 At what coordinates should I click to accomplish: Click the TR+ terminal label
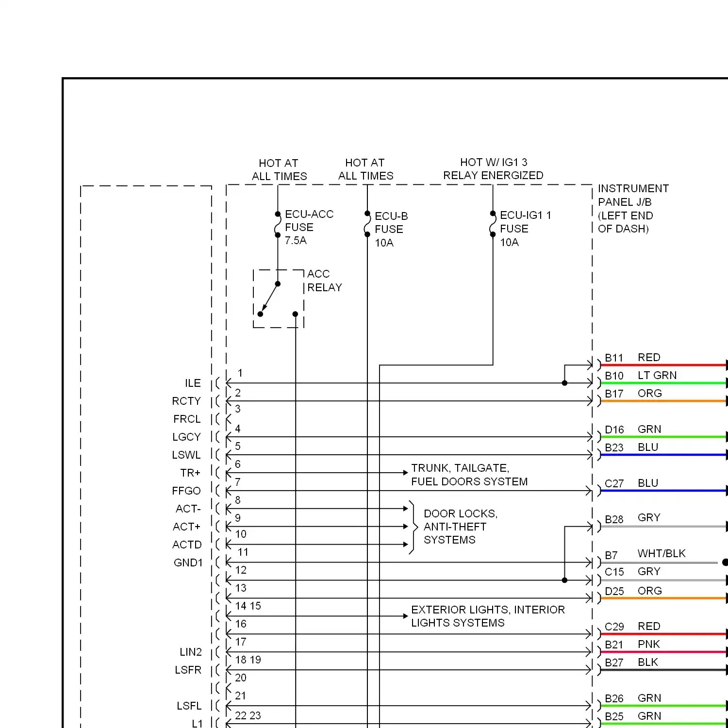(190, 473)
